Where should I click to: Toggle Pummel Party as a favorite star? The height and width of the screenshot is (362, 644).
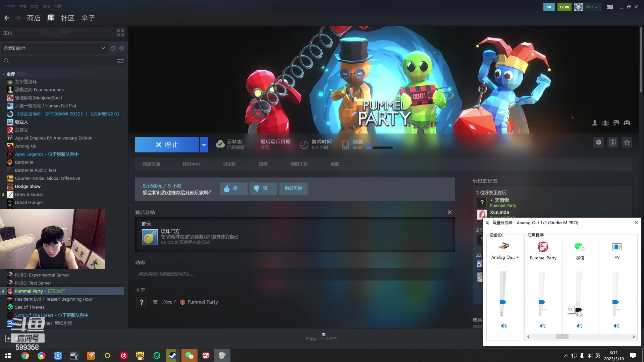[x=627, y=142]
